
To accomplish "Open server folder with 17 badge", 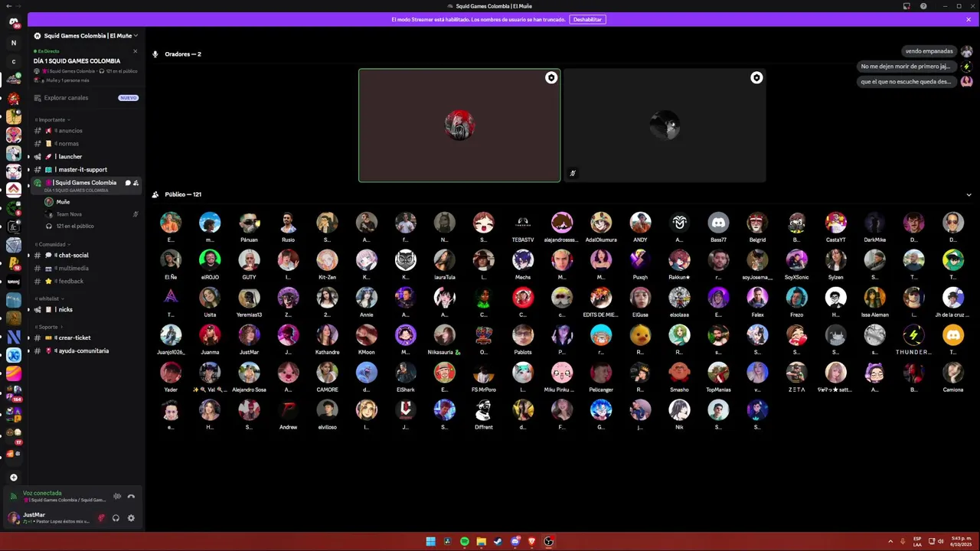I will (14, 437).
